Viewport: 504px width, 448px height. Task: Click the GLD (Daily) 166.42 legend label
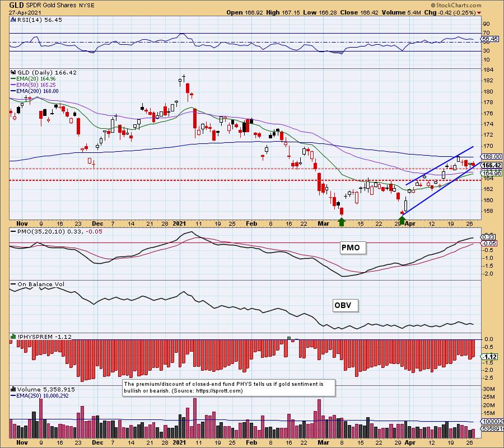pyautogui.click(x=47, y=73)
